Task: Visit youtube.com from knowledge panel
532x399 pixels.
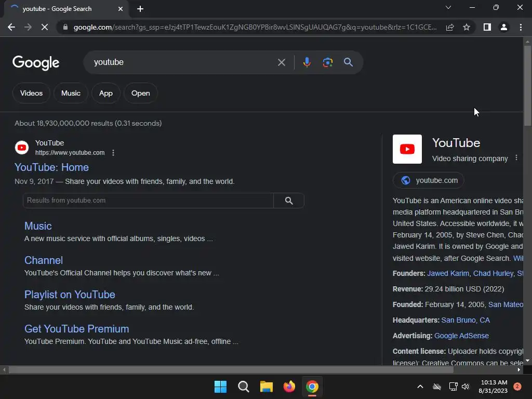Action: click(429, 180)
